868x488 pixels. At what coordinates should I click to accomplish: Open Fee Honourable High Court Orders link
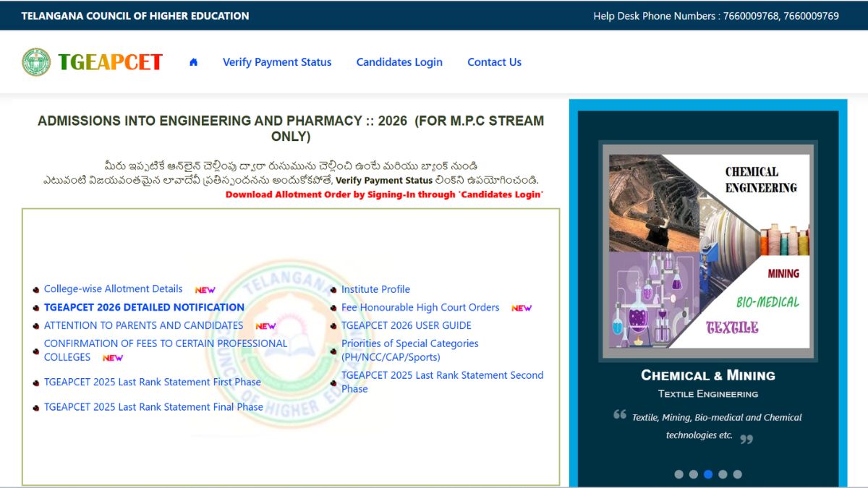pos(420,307)
